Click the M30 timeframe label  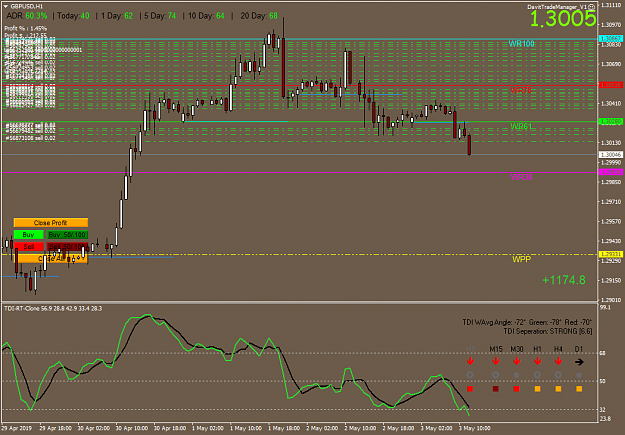tap(517, 349)
